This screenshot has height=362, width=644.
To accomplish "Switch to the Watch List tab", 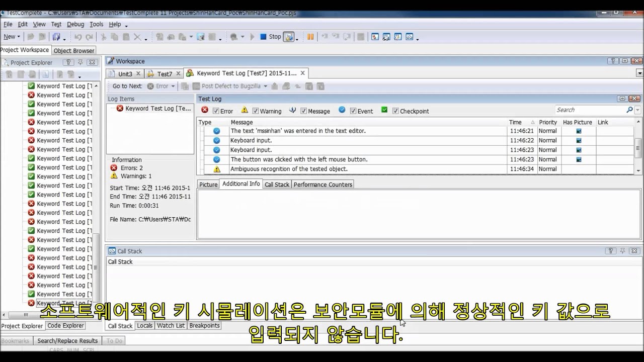I will (x=171, y=326).
